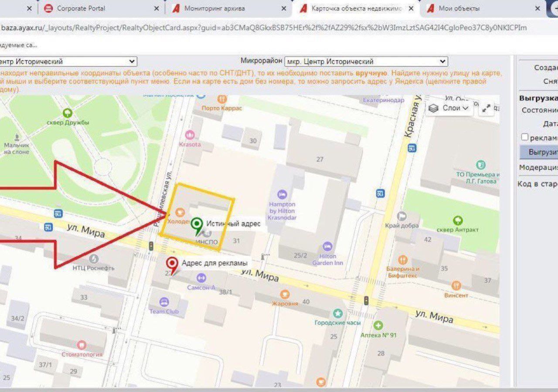Click the red Адрес для рекламы marker
This screenshot has width=558, height=392.
pos(173,266)
